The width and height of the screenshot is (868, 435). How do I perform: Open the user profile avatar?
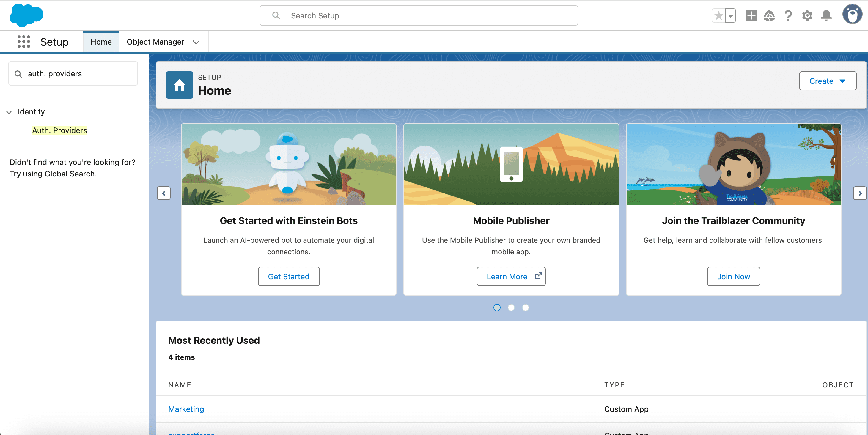coord(852,15)
